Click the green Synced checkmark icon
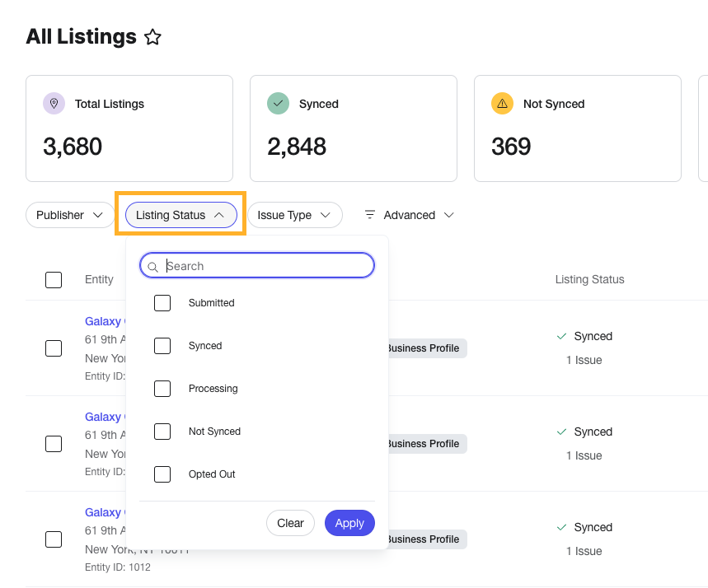 [278, 103]
